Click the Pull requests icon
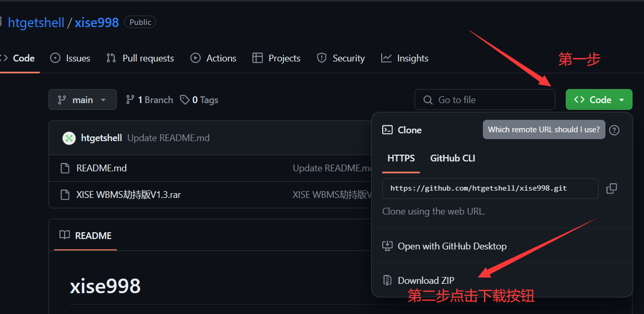This screenshot has width=644, height=314. 111,58
